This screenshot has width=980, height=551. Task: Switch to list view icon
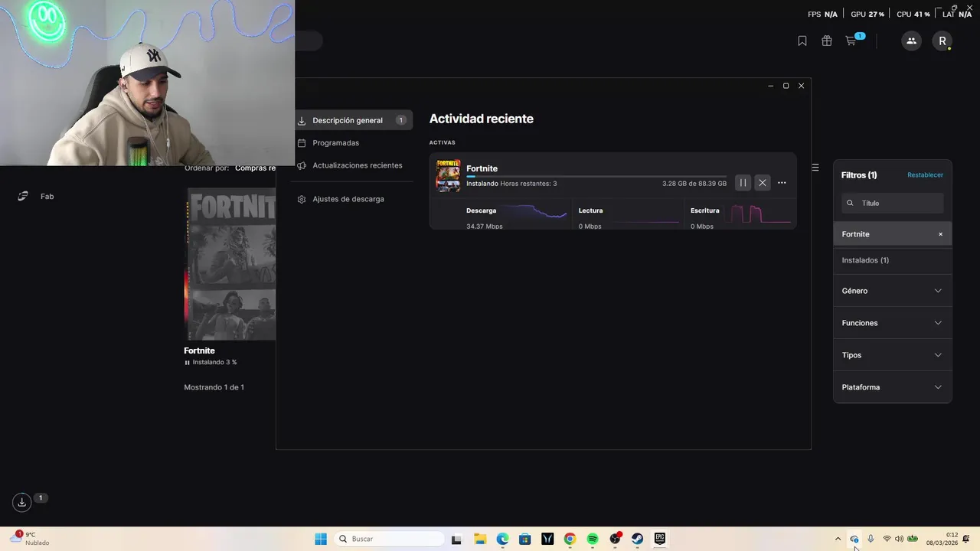click(x=815, y=168)
